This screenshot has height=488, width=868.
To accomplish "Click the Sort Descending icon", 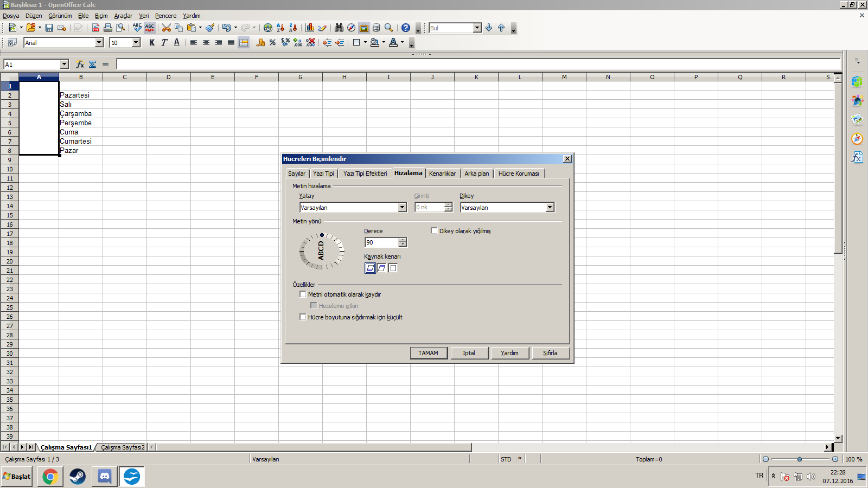I will (293, 28).
